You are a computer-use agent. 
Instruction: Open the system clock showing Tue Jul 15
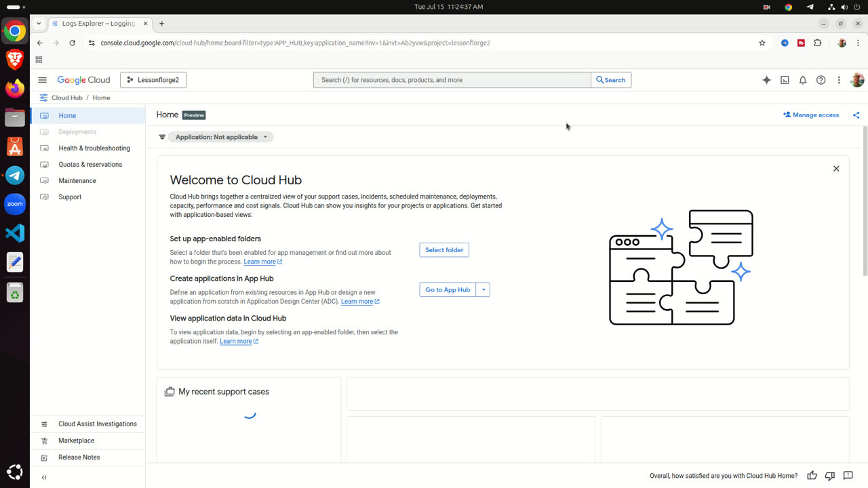pos(448,7)
